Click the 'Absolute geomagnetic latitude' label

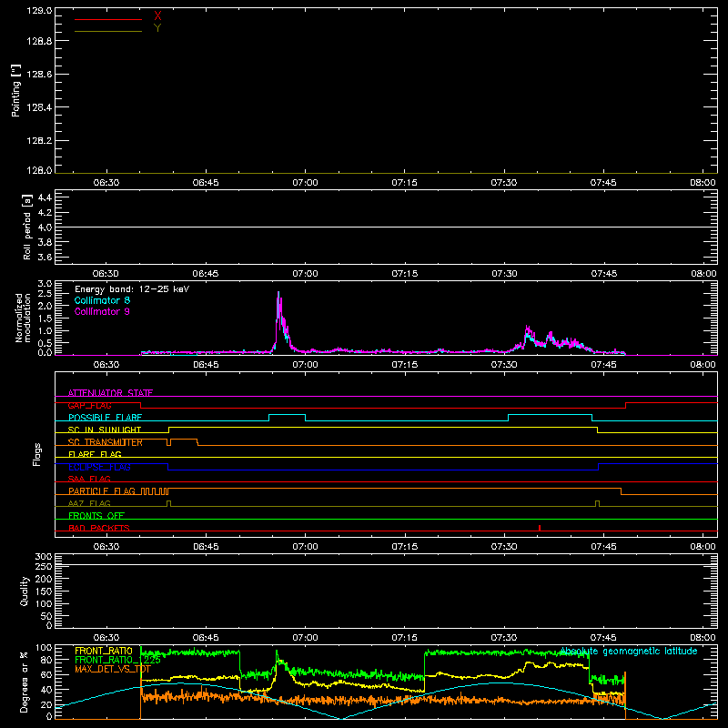click(x=629, y=651)
